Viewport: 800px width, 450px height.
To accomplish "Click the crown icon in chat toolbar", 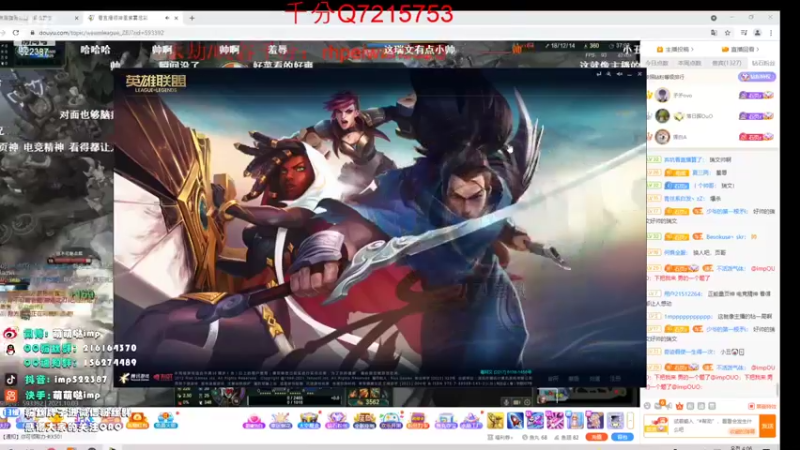I will (679, 406).
